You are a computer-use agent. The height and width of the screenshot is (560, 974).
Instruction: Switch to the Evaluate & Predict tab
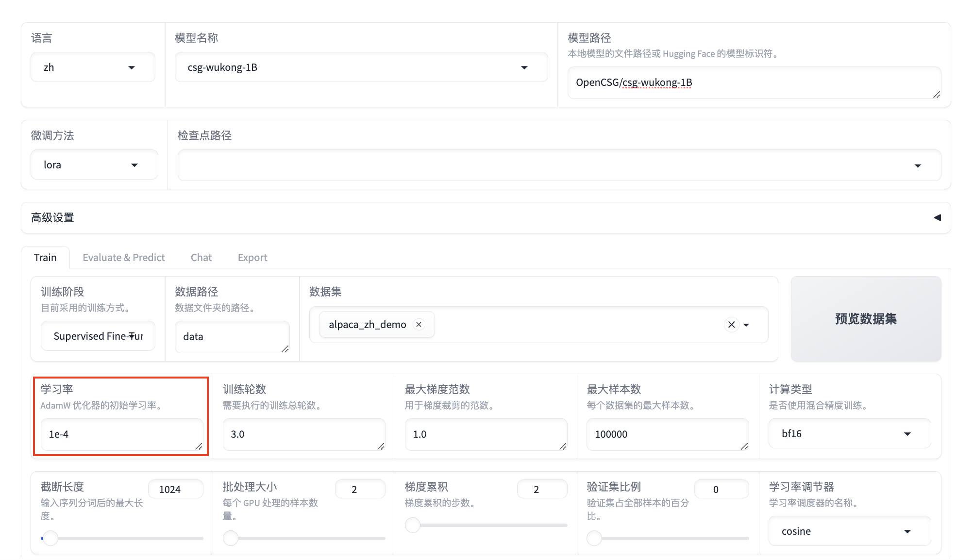pos(123,257)
